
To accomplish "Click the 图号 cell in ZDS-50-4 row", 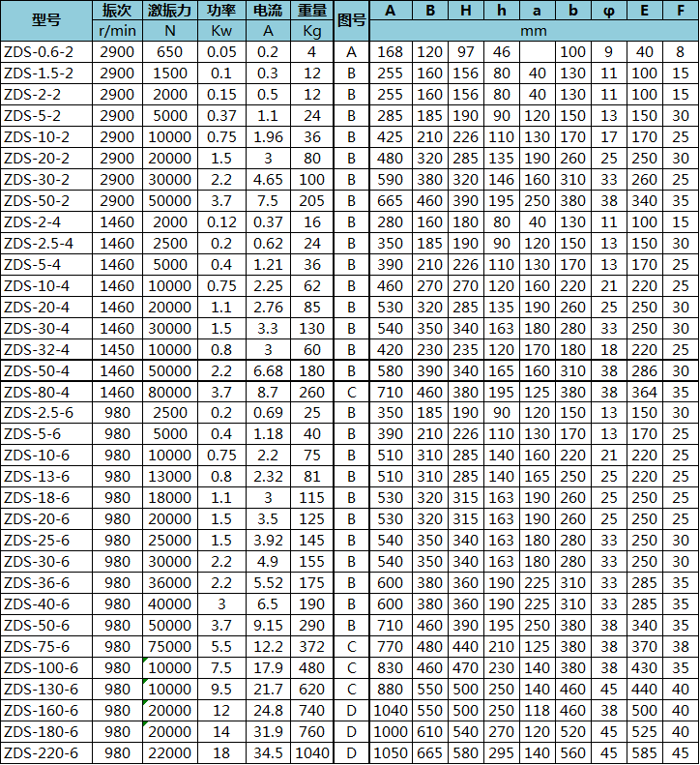I will 351,371.
